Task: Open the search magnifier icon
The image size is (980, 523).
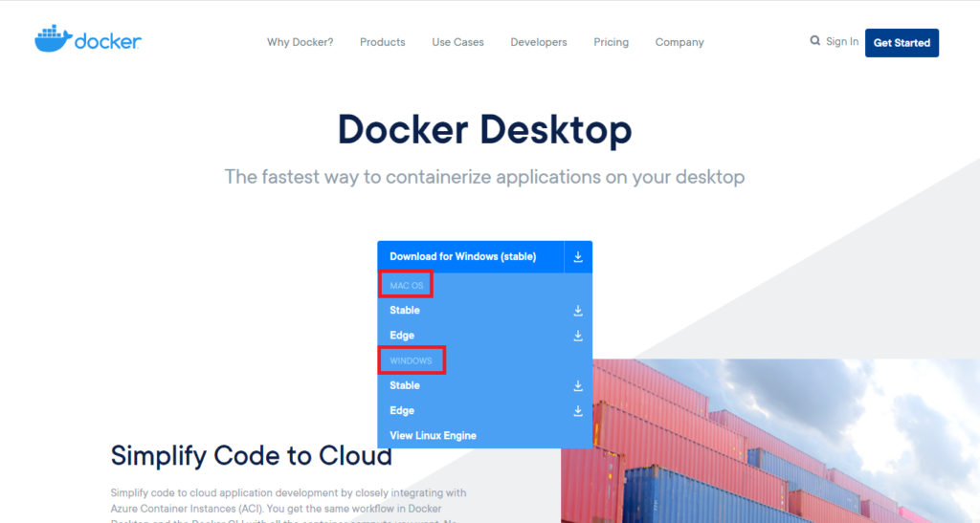Action: [x=815, y=41]
